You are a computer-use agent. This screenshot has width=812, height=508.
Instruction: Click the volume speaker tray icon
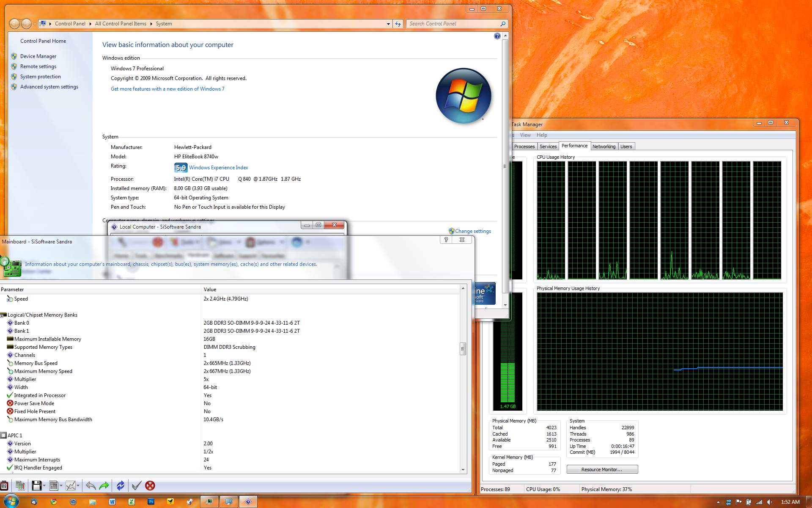(770, 502)
